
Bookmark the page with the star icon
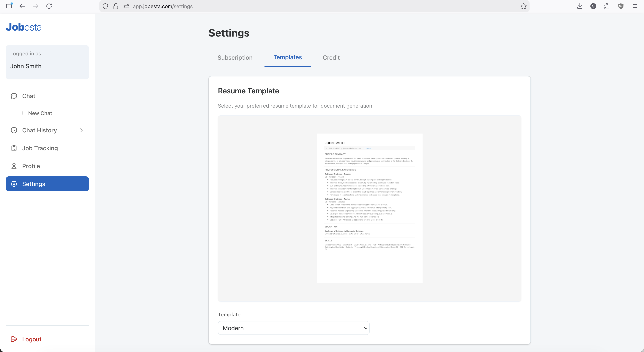[524, 6]
